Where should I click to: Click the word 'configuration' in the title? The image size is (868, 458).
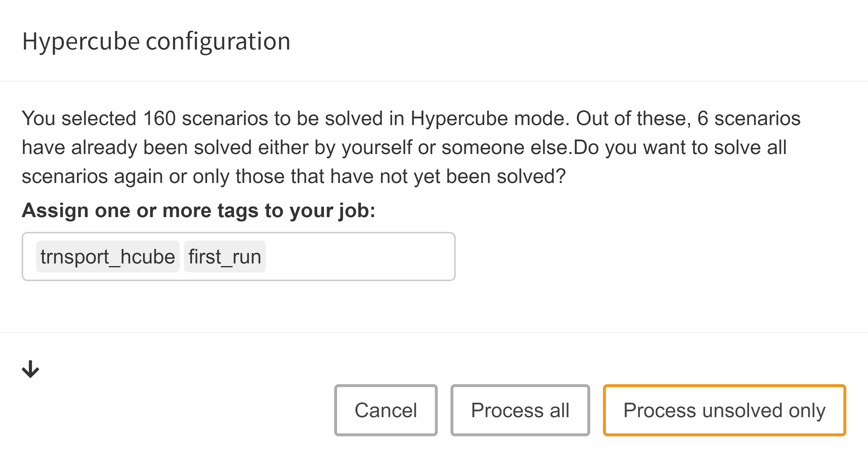[x=218, y=41]
